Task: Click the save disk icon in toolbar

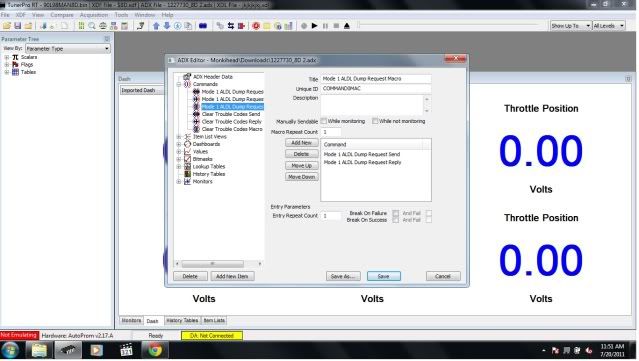Action: tap(18, 26)
